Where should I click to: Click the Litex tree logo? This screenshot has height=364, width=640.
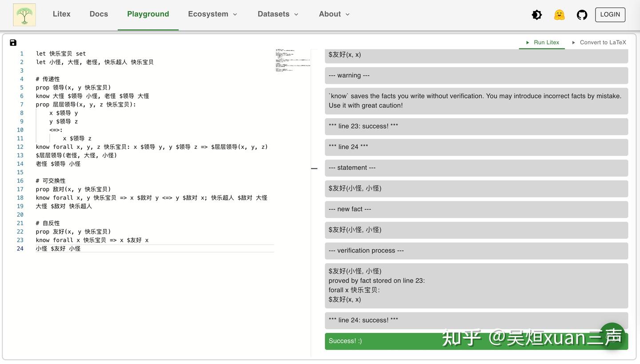click(24, 15)
